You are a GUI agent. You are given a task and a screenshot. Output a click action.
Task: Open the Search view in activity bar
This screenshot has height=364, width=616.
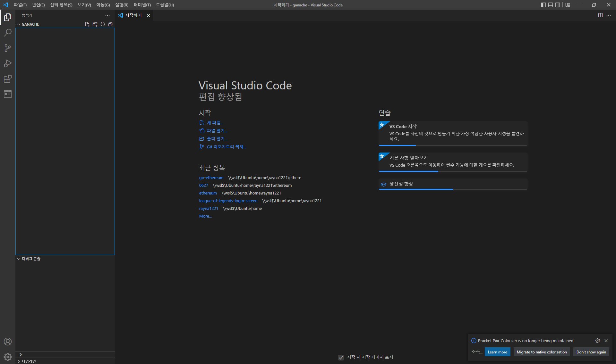point(8,33)
